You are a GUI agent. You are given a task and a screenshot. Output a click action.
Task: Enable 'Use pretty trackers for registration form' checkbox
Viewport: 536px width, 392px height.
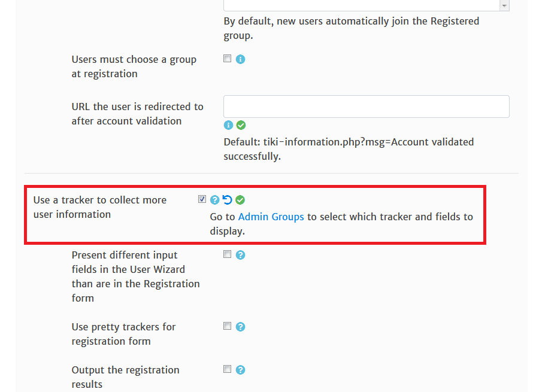click(x=227, y=326)
